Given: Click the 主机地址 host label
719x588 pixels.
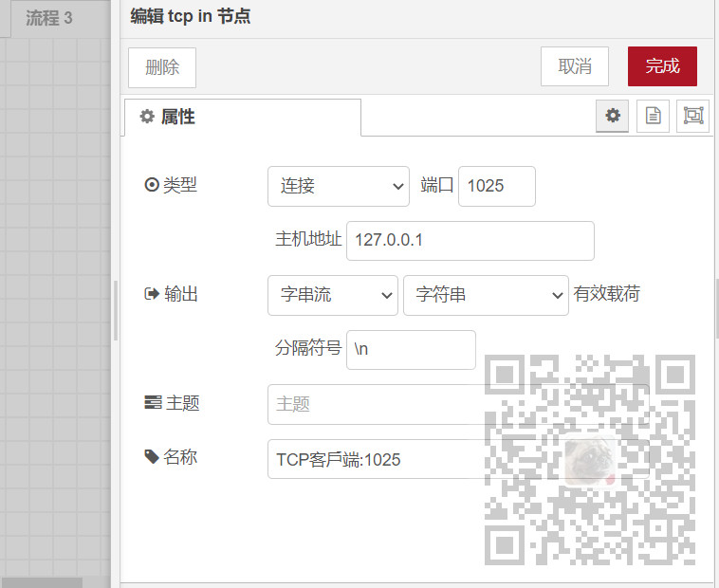Looking at the screenshot, I should (x=308, y=239).
